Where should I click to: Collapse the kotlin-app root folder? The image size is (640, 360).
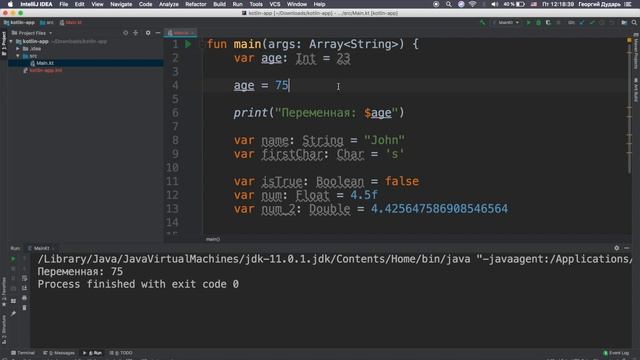[x=11, y=42]
